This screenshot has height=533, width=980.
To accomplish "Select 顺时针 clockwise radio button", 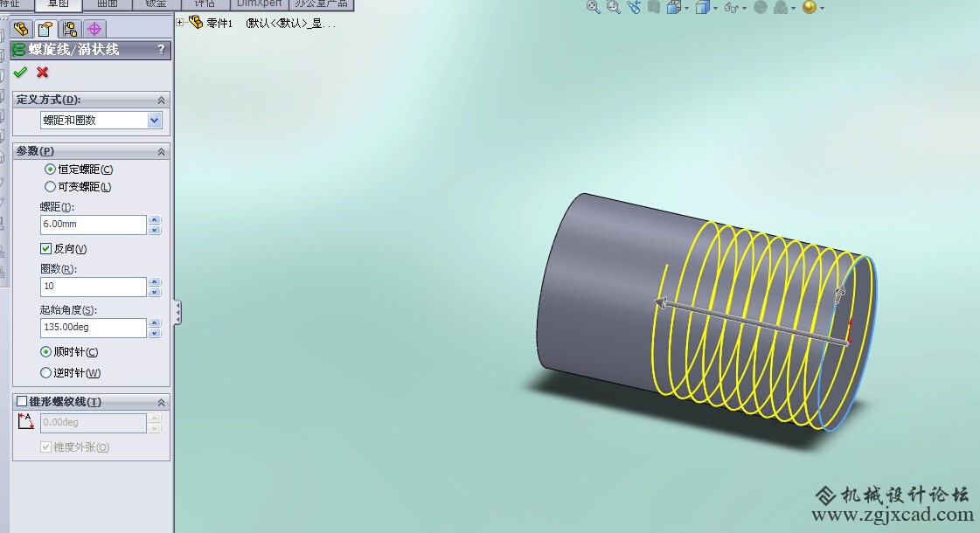I will 45,352.
